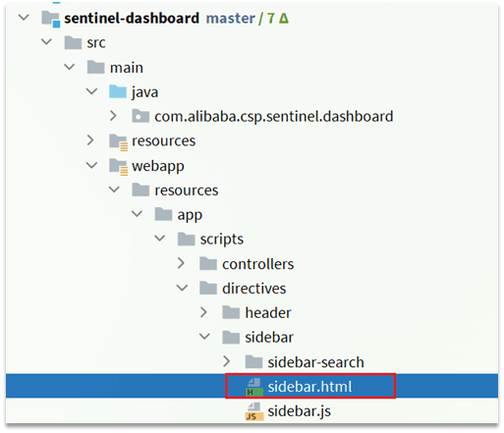This screenshot has height=433, width=504.
Task: Collapse the directives folder chevron
Action: (182, 288)
